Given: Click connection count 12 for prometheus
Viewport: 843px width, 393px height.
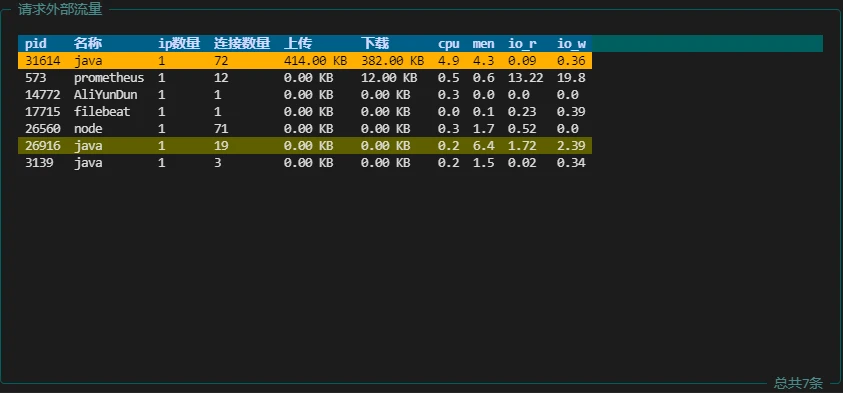Looking at the screenshot, I should (x=221, y=78).
